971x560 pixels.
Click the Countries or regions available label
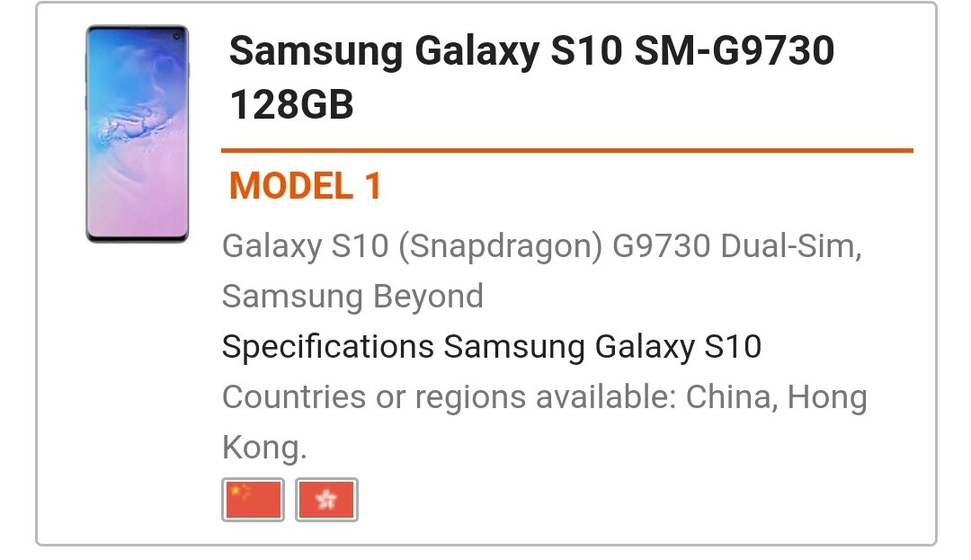[x=449, y=396]
